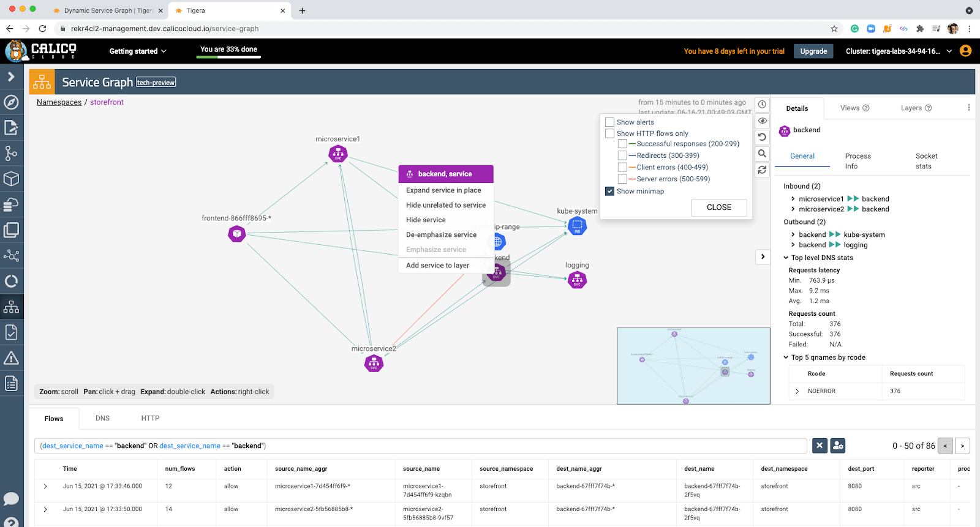The height and width of the screenshot is (527, 980).
Task: Switch to the HTTP tab
Action: coord(150,419)
